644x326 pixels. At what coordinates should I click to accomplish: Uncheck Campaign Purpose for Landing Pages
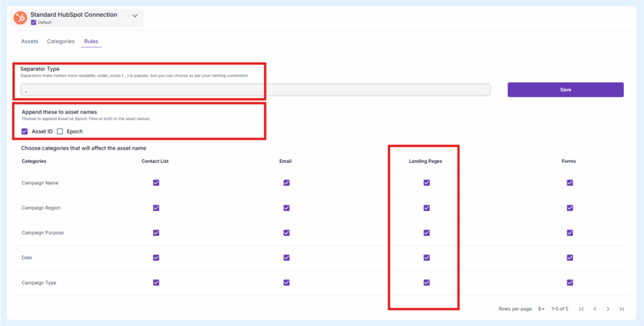coord(426,233)
